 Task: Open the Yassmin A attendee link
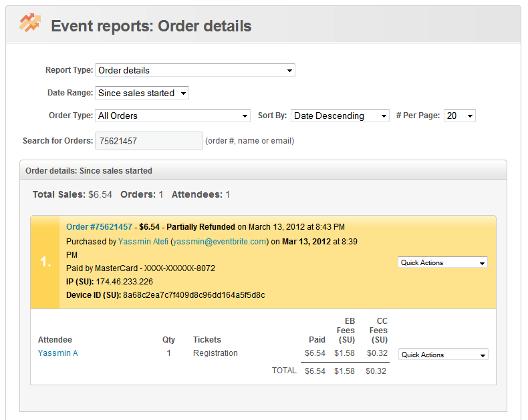[58, 353]
